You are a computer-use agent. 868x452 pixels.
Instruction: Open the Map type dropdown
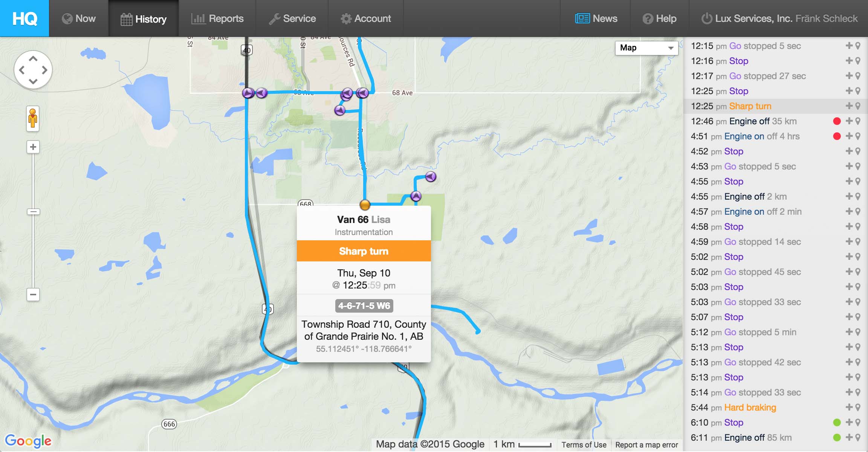pyautogui.click(x=646, y=48)
